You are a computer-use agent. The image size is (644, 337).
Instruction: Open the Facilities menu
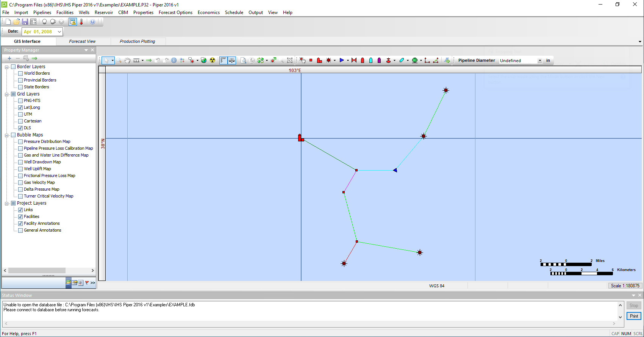[65, 13]
